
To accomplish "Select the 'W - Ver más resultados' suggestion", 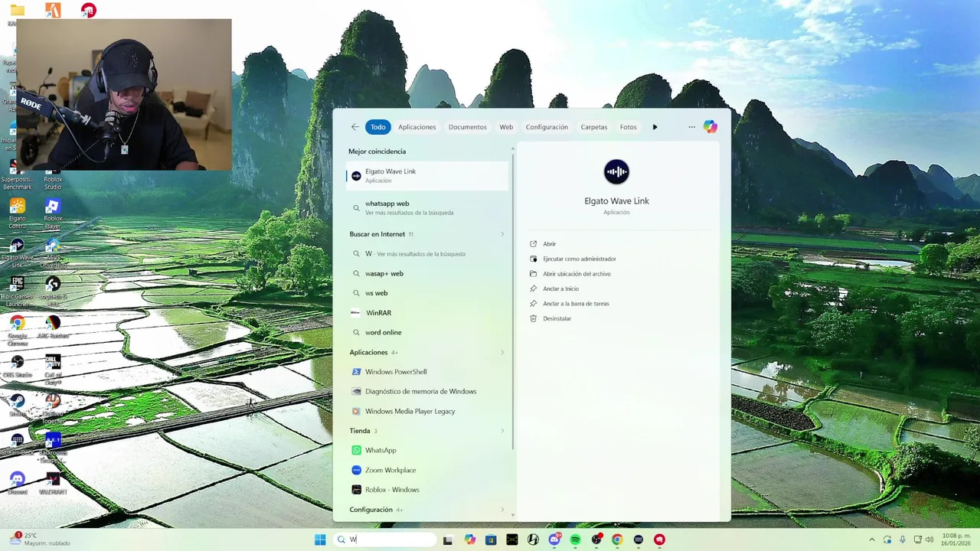I will [426, 254].
